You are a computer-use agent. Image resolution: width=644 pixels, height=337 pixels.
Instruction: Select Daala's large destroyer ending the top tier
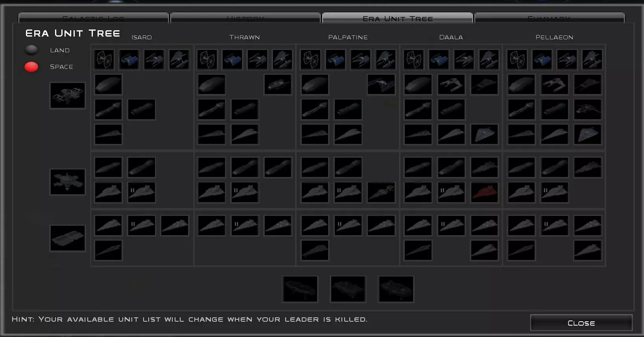pyautogui.click(x=484, y=134)
